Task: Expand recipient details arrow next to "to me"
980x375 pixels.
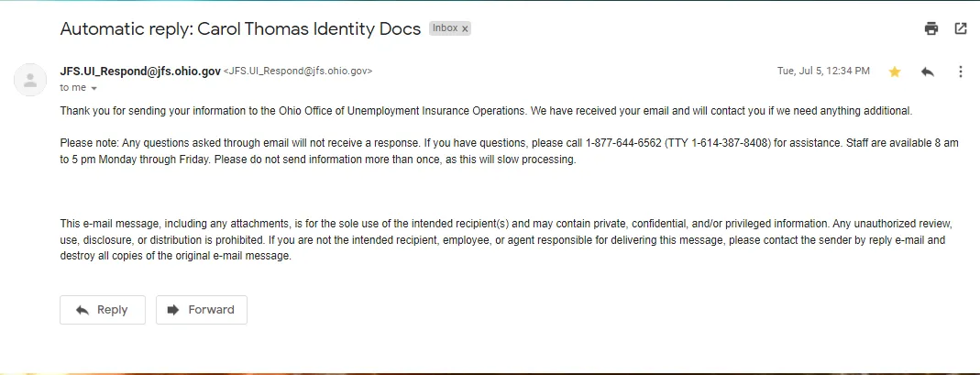Action: click(94, 88)
